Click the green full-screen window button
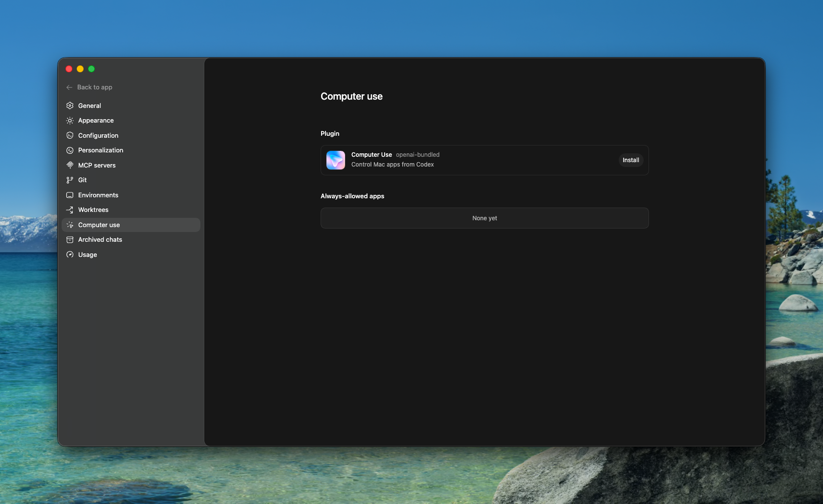Screen dimensions: 823x504 pyautogui.click(x=91, y=69)
